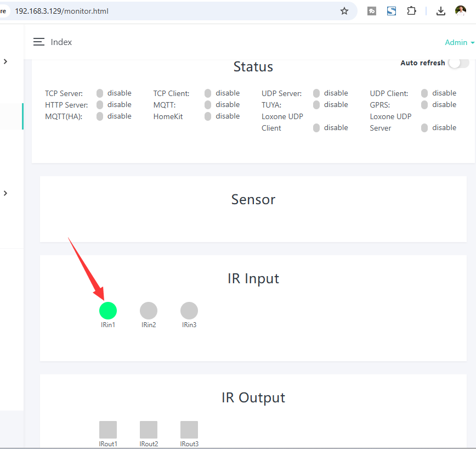476x449 pixels.
Task: Bookmark this page with star icon
Action: pos(344,11)
